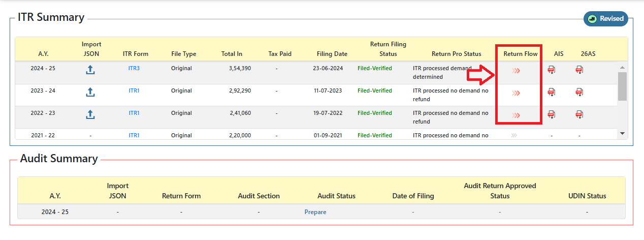
Task: Click ITR Summary scrollbar down arrow
Action: [x=622, y=133]
